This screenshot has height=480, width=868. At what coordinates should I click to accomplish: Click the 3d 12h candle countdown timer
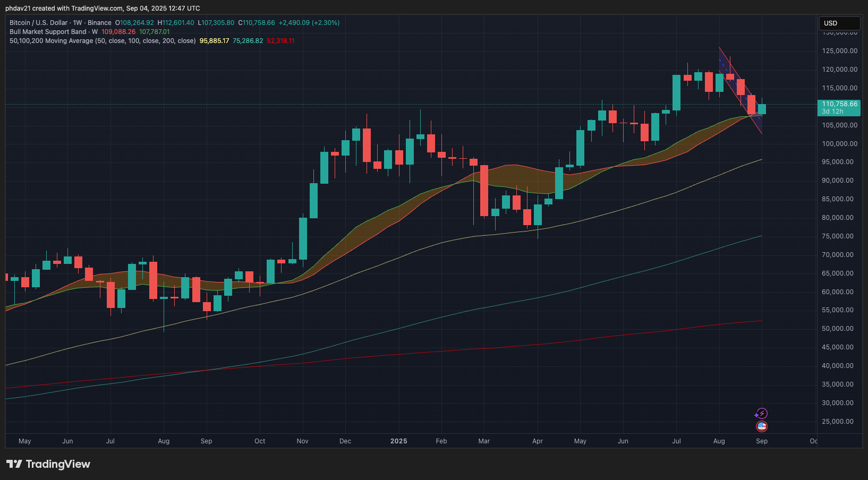coord(832,112)
